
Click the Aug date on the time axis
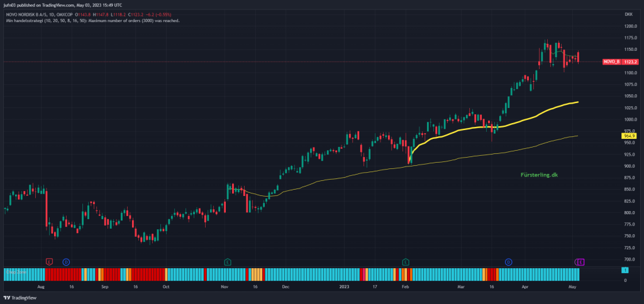[40, 288]
